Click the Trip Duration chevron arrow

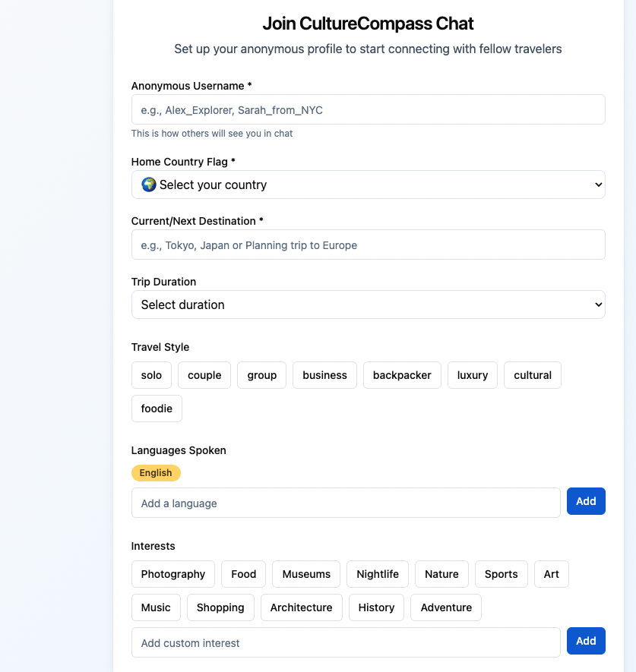tap(598, 304)
